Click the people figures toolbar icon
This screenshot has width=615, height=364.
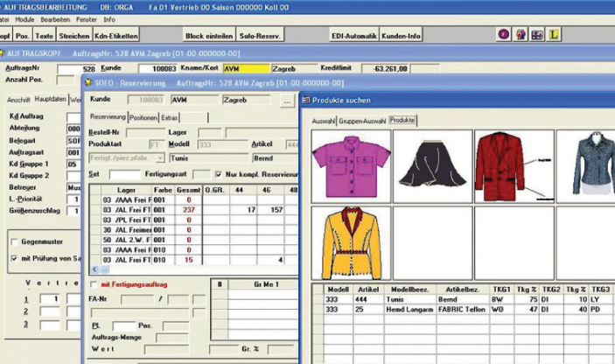pyautogui.click(x=521, y=34)
